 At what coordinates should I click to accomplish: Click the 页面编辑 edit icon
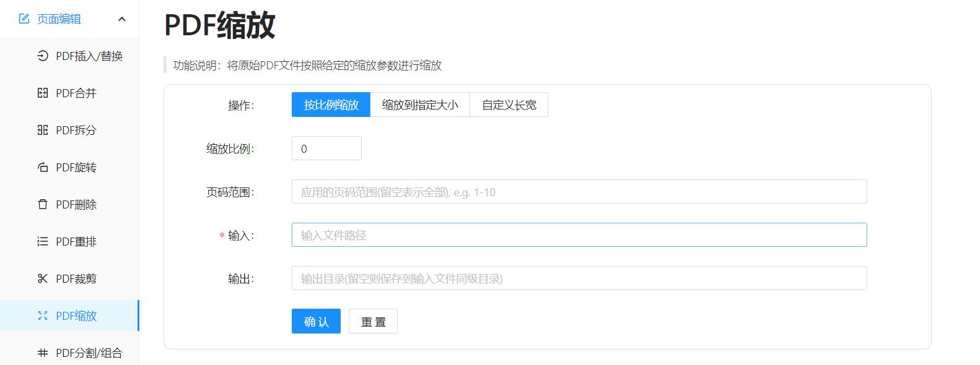click(x=24, y=19)
